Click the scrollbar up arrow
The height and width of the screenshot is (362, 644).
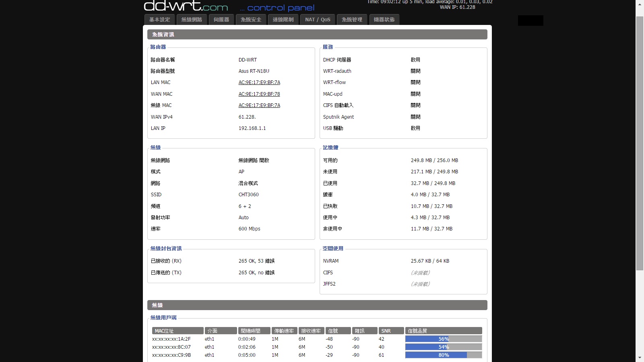640,4
